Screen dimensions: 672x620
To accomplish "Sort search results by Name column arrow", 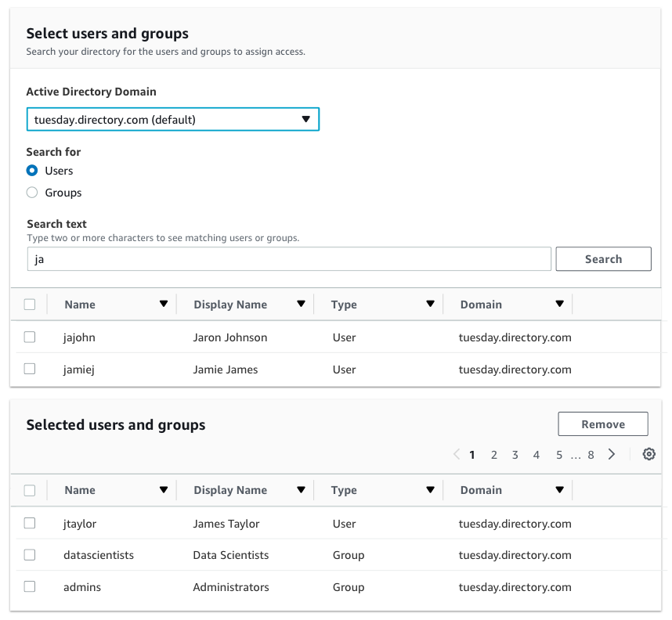I will 164,305.
